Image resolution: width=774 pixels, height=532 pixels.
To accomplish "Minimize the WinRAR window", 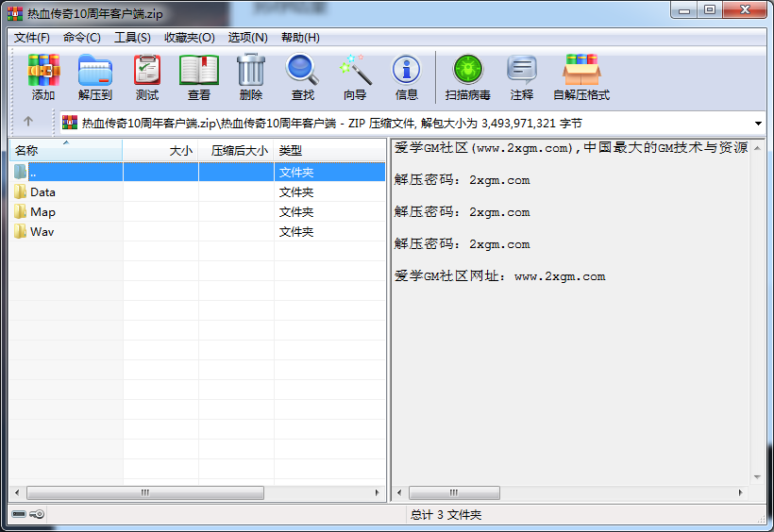I will [x=684, y=9].
